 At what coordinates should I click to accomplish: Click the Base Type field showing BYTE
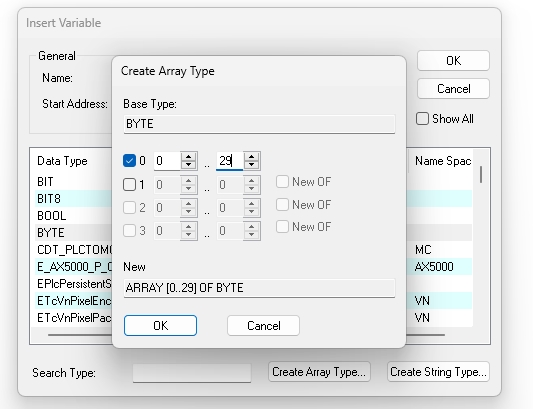[259, 124]
